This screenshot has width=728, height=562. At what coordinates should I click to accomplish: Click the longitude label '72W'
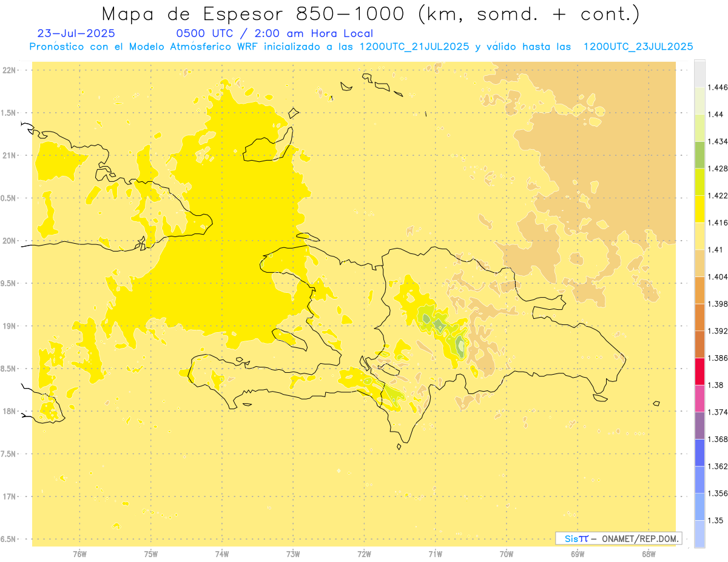pos(364,554)
